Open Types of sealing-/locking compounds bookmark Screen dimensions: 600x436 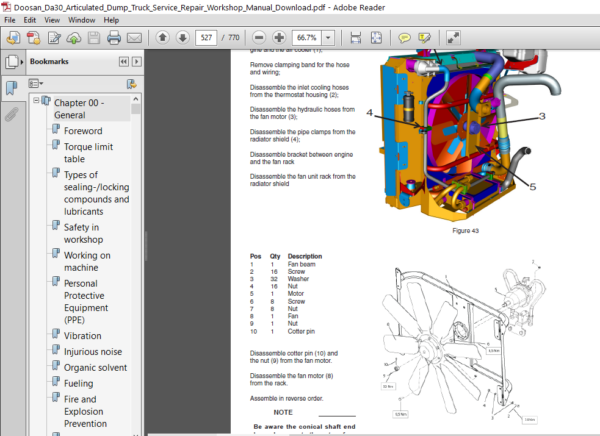[96, 193]
